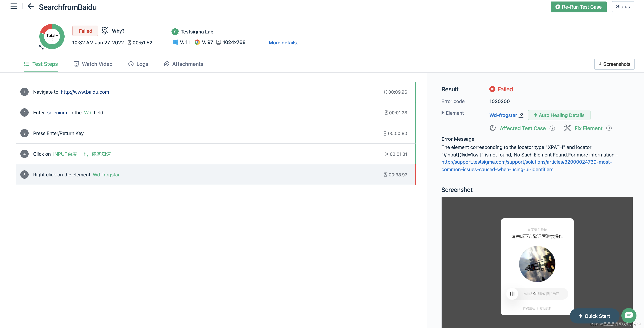
Task: Click the edit pencil next to Wd-frogstar
Action: tap(521, 115)
